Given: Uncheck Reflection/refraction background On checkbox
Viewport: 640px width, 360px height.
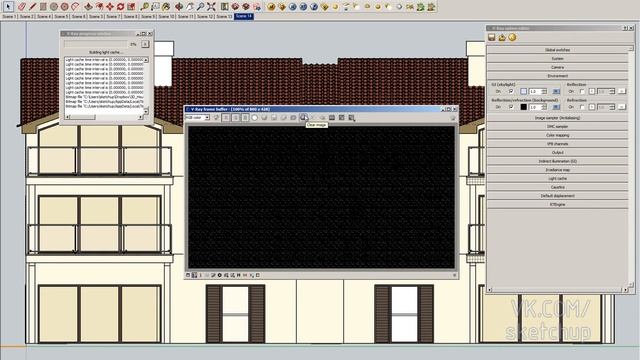Looking at the screenshot, I should (511, 107).
